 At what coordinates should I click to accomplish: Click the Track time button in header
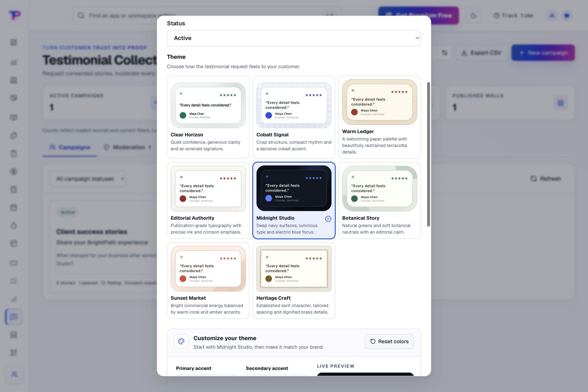[513, 16]
